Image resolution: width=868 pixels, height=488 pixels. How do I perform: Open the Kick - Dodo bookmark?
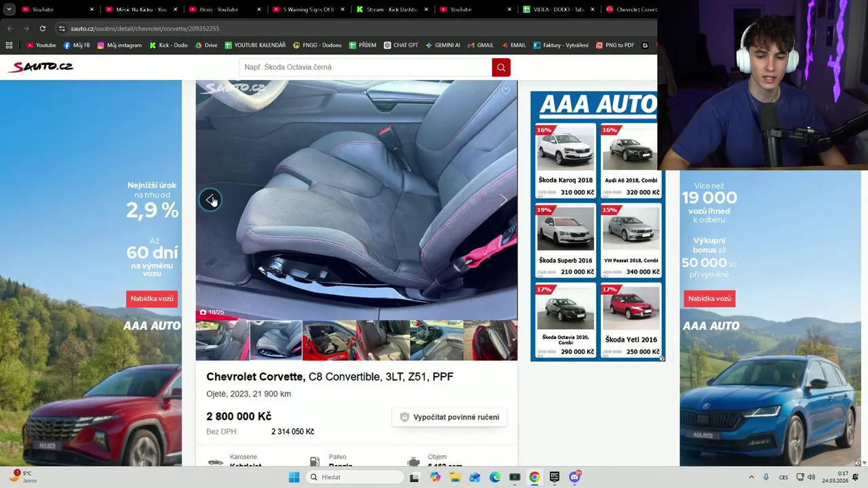[168, 45]
